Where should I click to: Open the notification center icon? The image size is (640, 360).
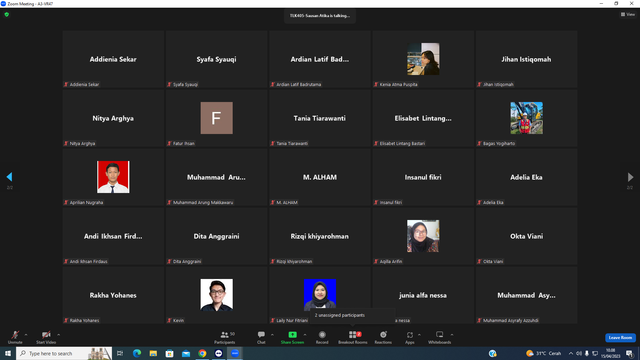click(629, 353)
